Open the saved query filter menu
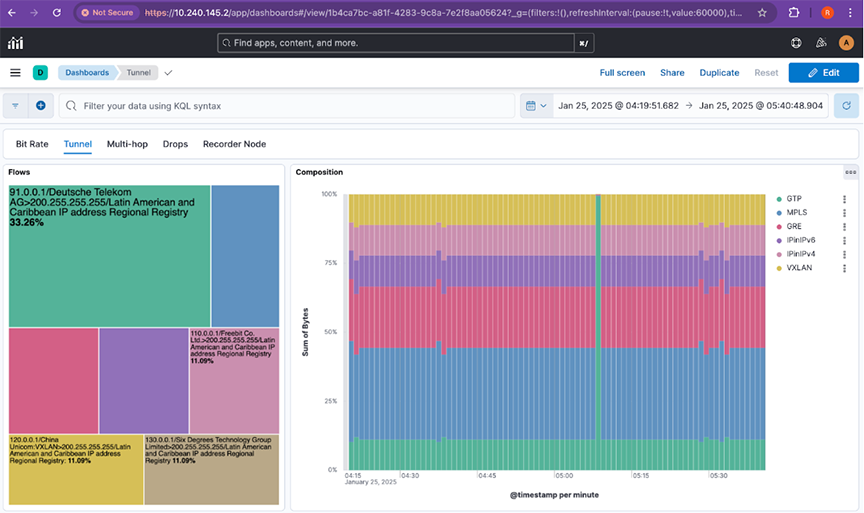The width and height of the screenshot is (864, 513). [16, 106]
